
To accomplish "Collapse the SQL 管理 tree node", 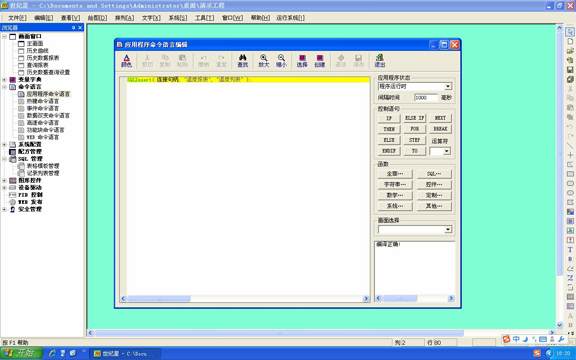I will click(x=4, y=159).
